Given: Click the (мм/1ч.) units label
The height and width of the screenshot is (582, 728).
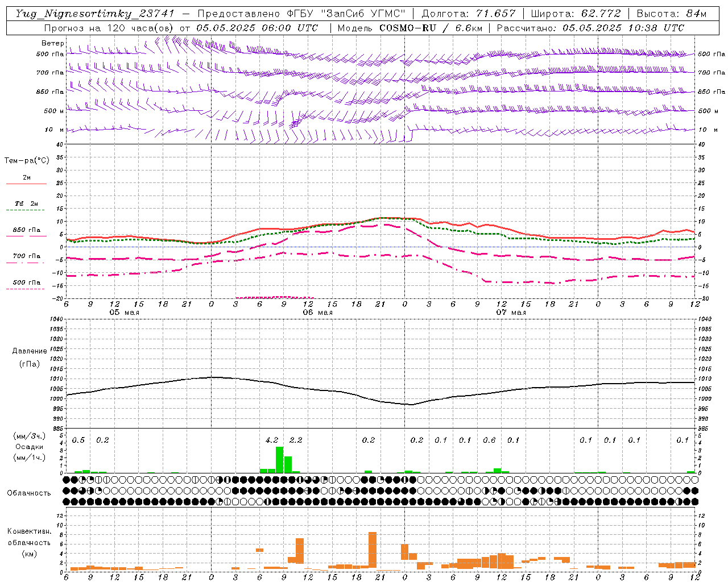Looking at the screenshot, I should [x=30, y=458].
